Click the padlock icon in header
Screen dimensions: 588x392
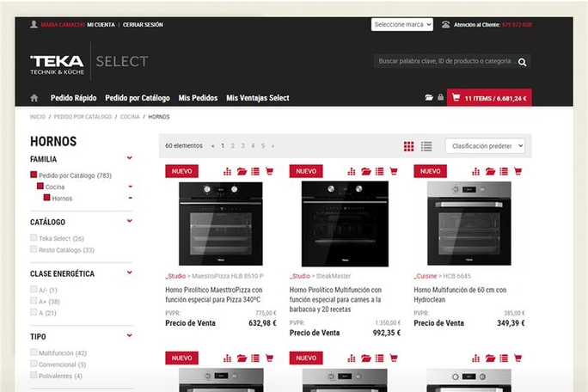[440, 98]
